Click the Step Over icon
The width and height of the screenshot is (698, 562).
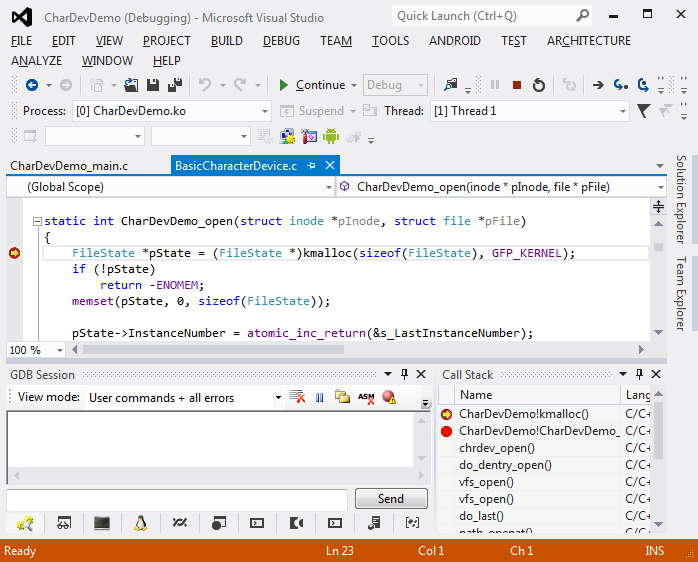point(643,85)
